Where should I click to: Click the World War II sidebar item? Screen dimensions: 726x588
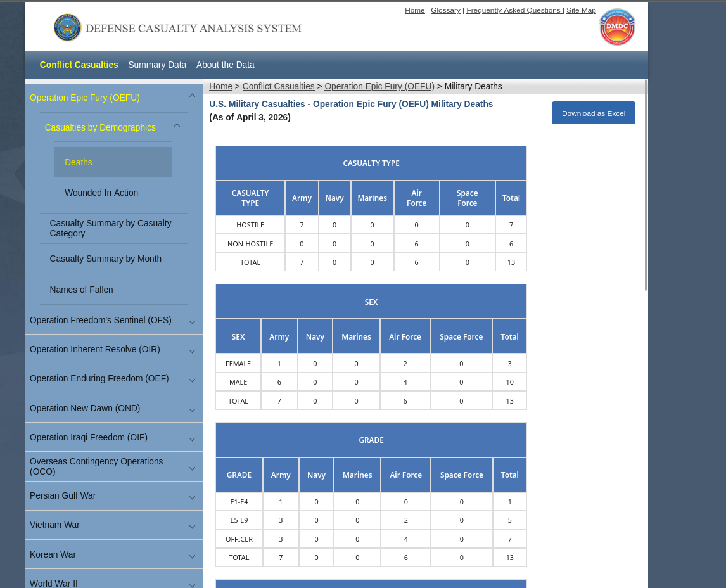(x=54, y=583)
